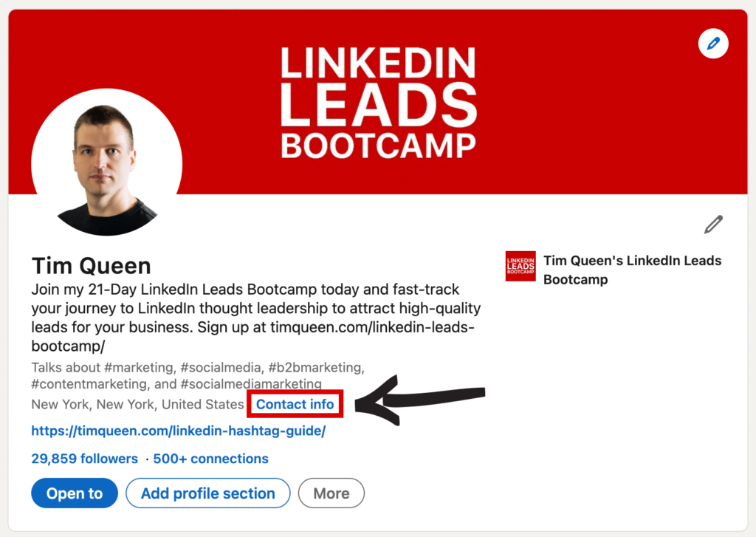Open the 500+ connections link
Image resolution: width=756 pixels, height=537 pixels.
coord(211,459)
